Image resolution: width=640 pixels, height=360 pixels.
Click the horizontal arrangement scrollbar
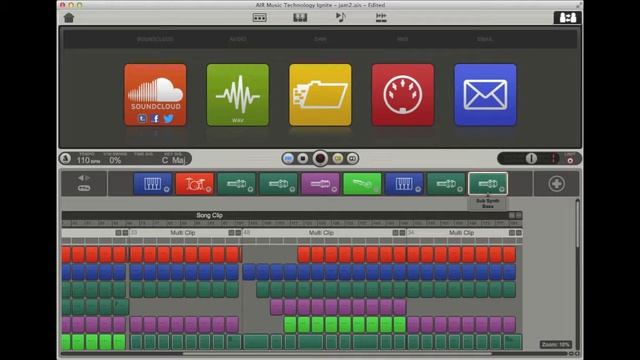[337, 353]
